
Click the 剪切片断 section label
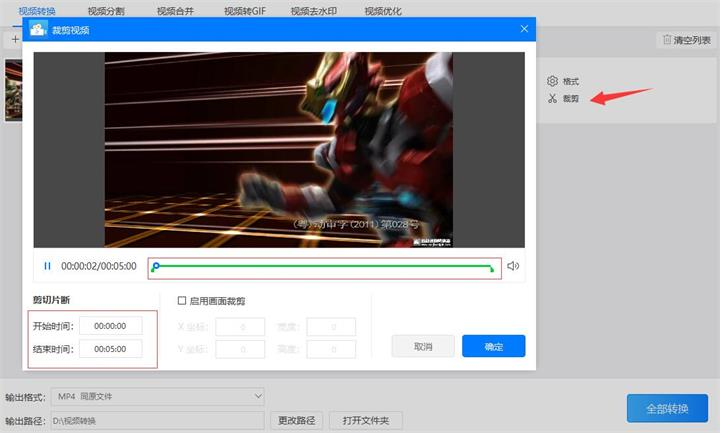51,300
